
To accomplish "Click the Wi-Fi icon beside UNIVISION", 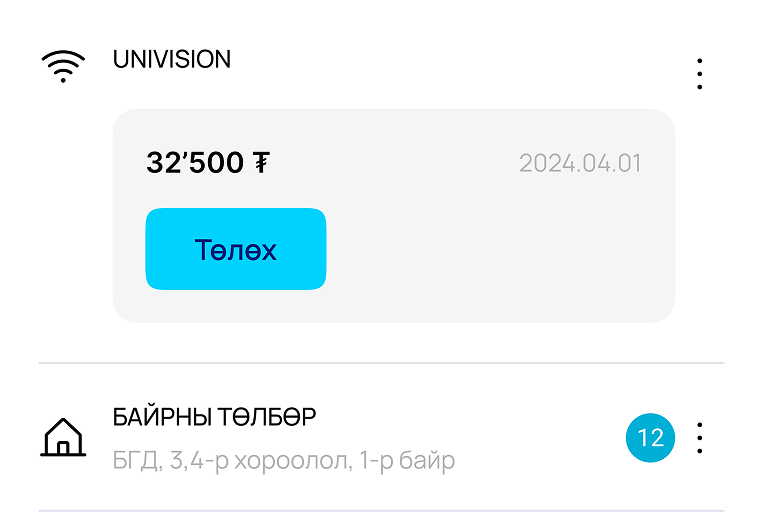I will [x=62, y=66].
